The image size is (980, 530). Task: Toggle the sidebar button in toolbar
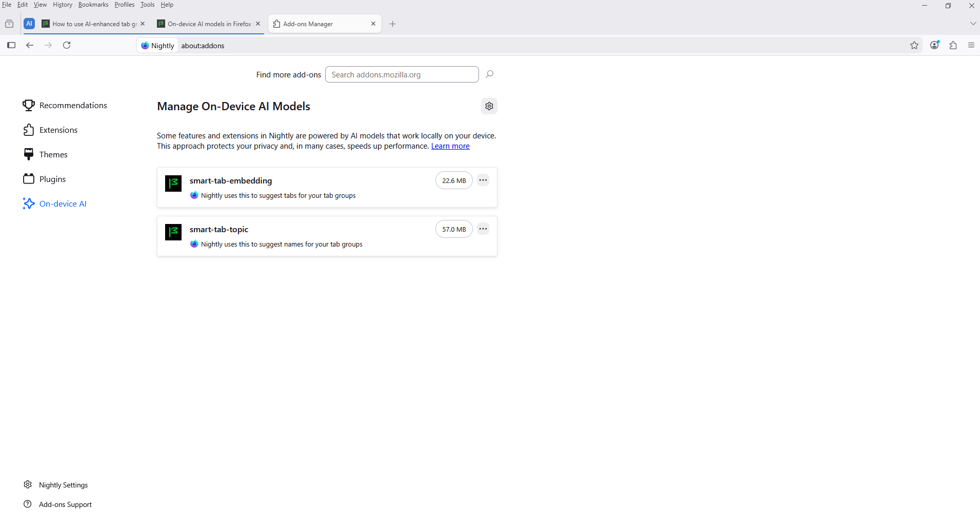[x=11, y=45]
